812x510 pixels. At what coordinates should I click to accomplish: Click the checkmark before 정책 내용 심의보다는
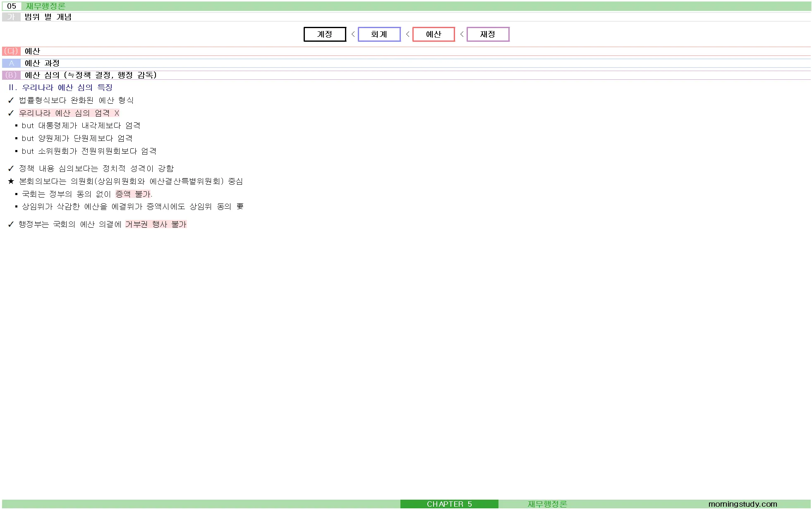pos(11,169)
